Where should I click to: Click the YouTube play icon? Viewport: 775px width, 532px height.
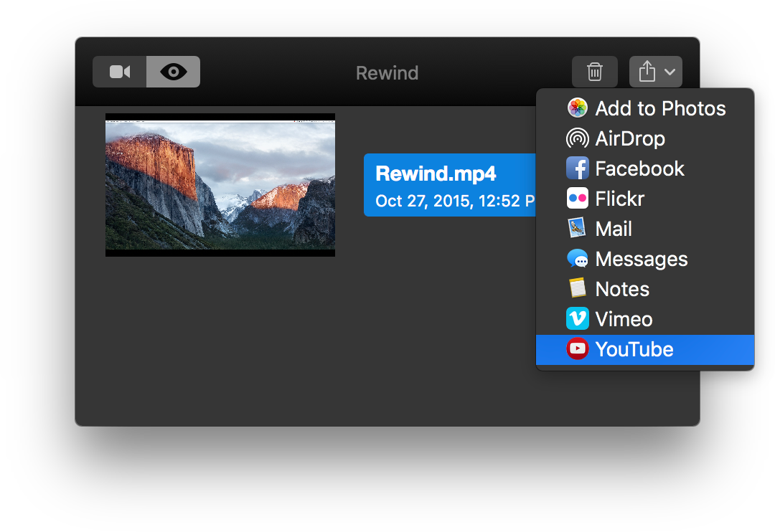click(577, 348)
